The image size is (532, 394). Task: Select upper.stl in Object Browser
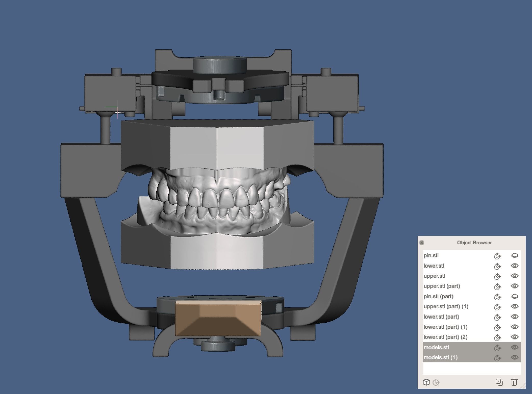(x=434, y=276)
